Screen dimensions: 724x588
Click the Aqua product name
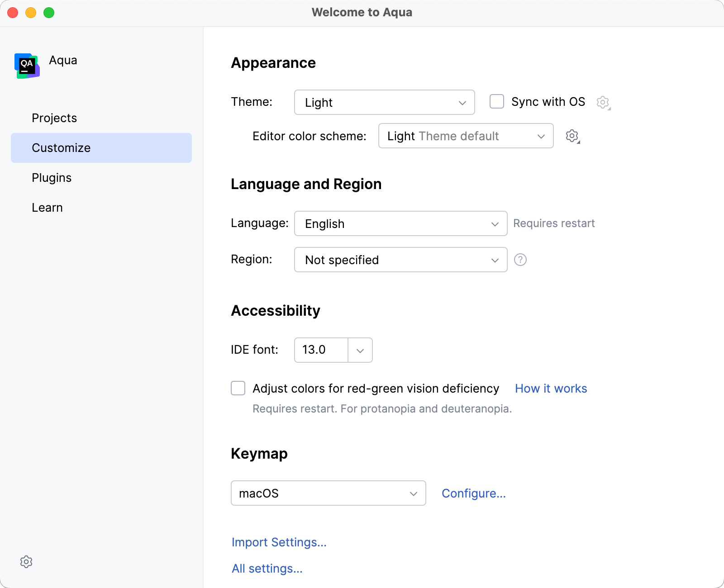point(63,60)
